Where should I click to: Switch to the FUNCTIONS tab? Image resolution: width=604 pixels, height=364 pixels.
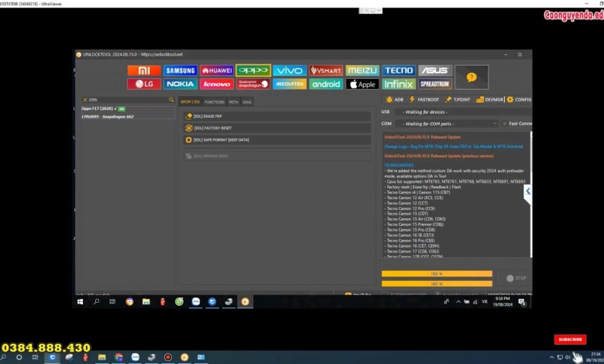coord(214,102)
